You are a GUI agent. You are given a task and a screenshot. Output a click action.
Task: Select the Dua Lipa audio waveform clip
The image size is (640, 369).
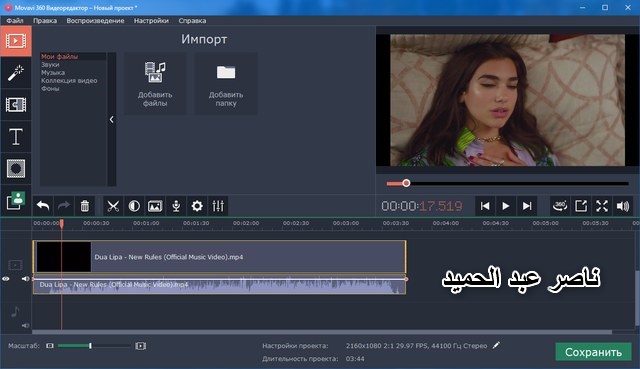click(220, 286)
